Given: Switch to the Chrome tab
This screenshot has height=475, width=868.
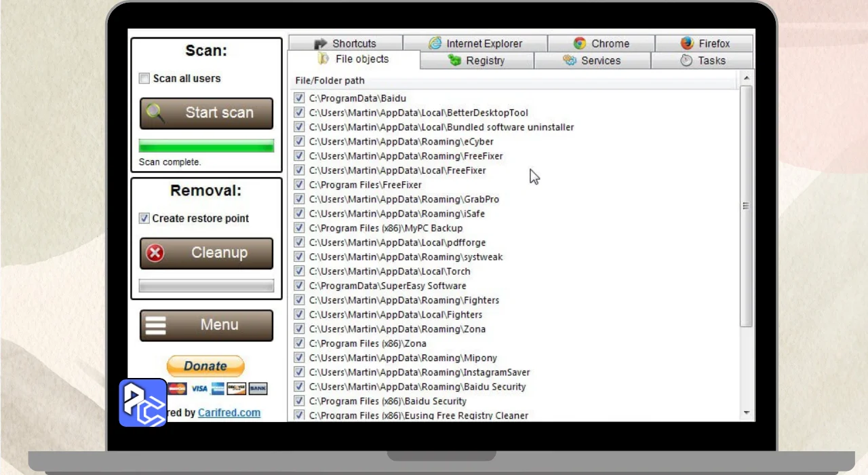Looking at the screenshot, I should [601, 43].
